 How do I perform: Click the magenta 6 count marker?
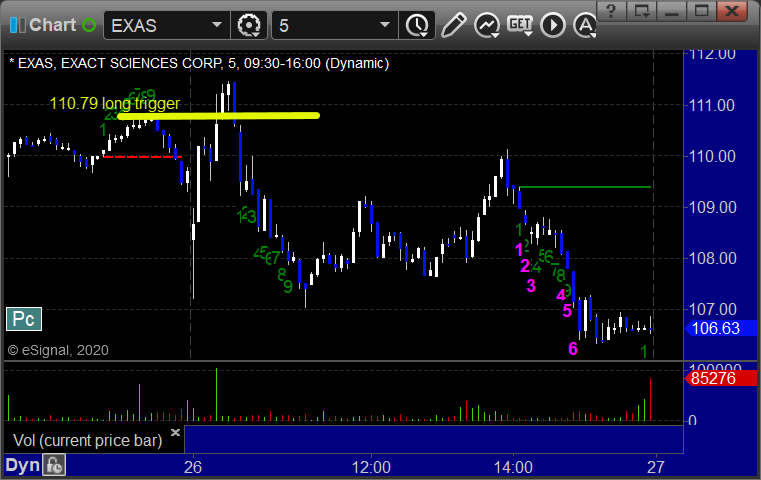[573, 348]
